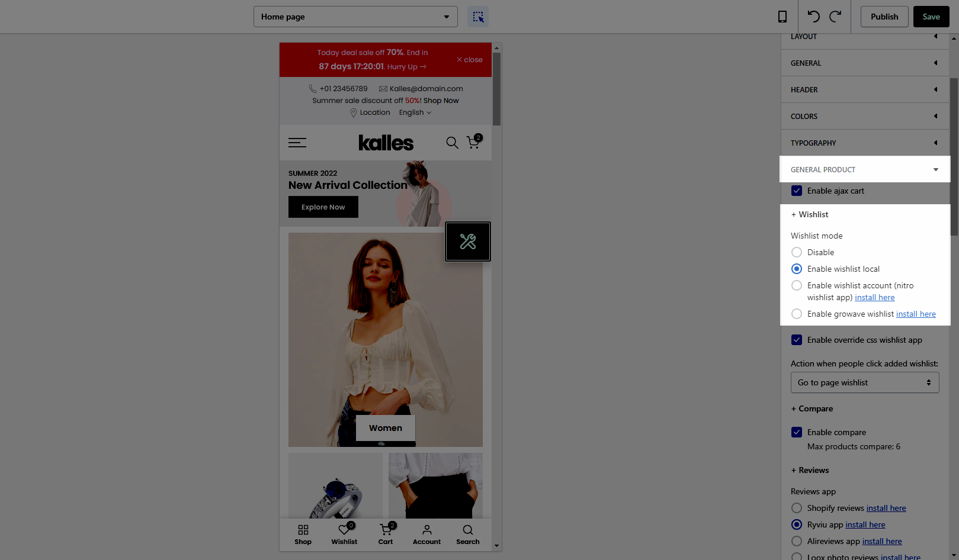Expand the HEADER settings section

pos(865,89)
